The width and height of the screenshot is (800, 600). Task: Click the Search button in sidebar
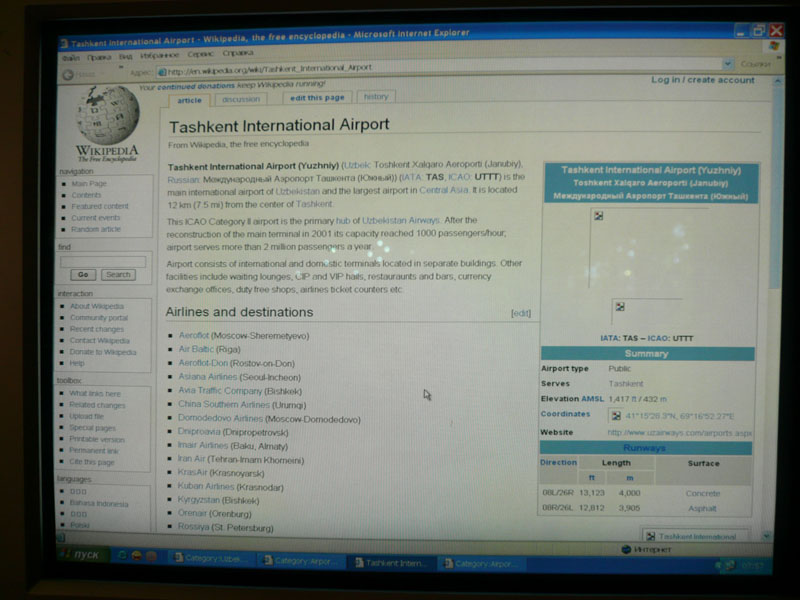[x=118, y=274]
